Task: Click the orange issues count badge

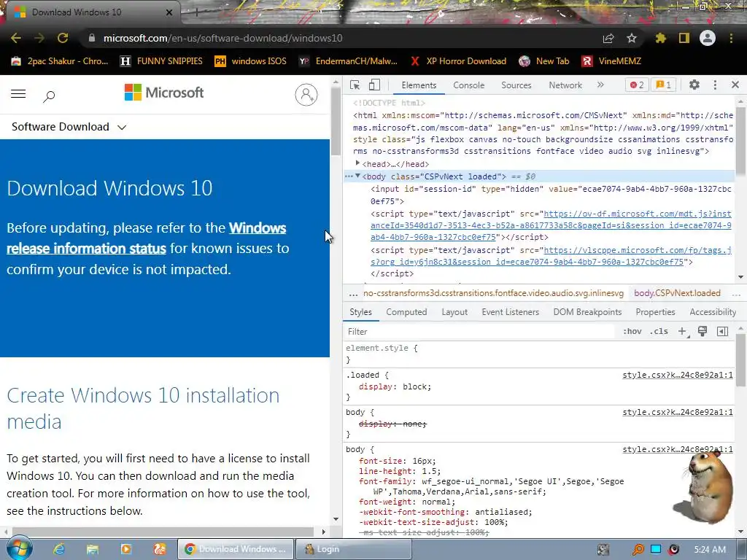Action: pos(664,85)
